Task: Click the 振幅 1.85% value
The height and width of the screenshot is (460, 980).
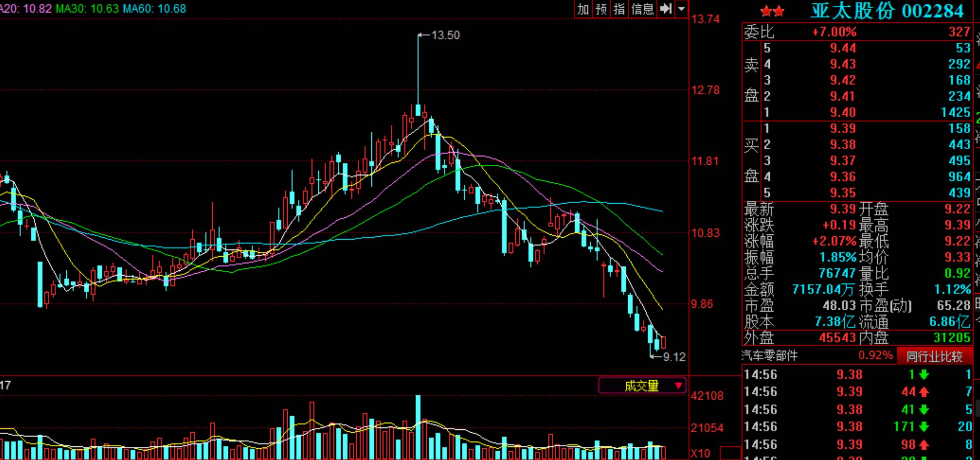Action: (838, 257)
